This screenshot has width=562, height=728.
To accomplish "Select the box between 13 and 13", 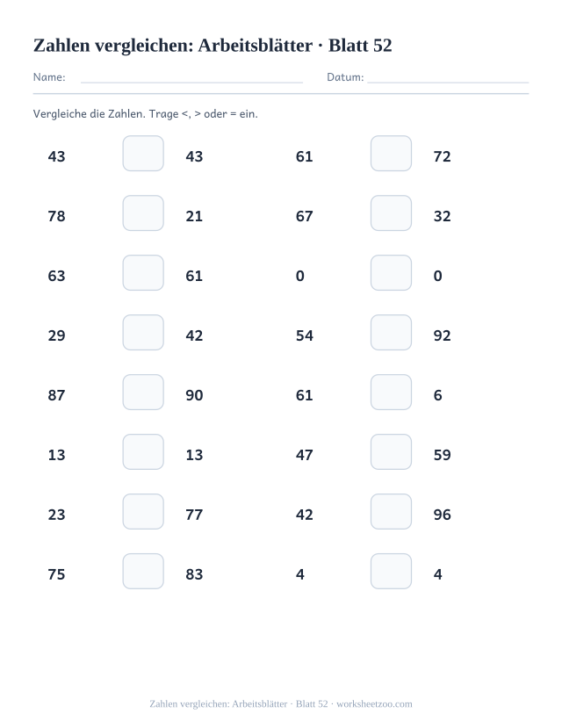I will [143, 451].
